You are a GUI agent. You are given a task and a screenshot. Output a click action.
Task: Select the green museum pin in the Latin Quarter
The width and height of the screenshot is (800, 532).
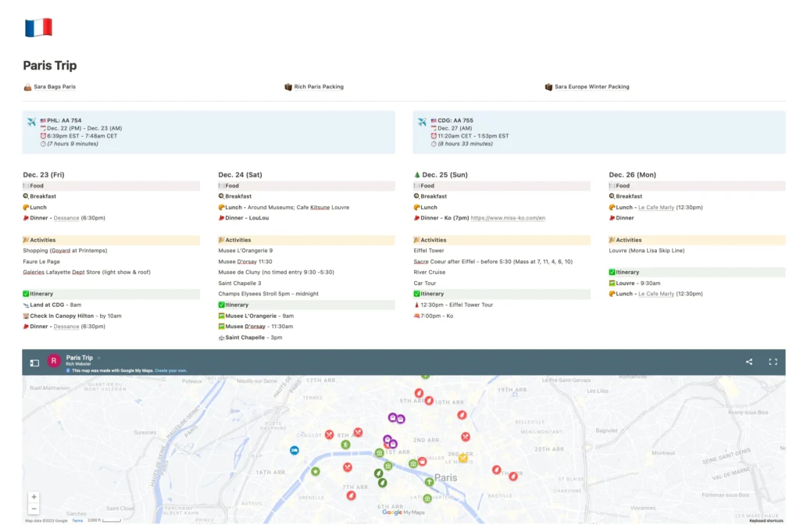pos(427,498)
